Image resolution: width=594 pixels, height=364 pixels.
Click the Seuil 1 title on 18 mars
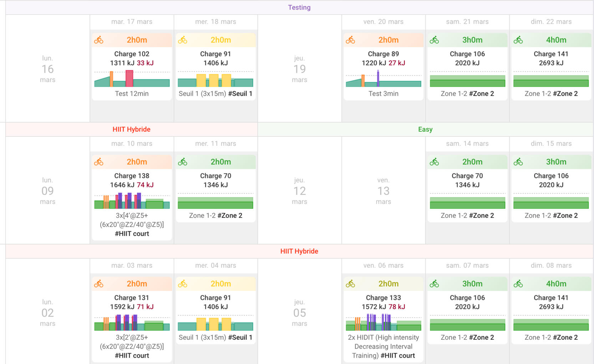pyautogui.click(x=215, y=94)
